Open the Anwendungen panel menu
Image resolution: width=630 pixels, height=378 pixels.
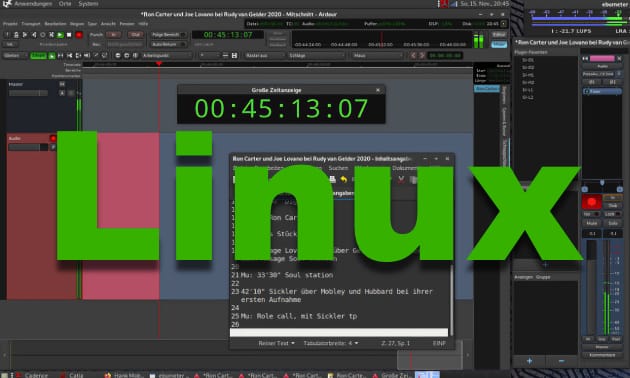(33, 4)
